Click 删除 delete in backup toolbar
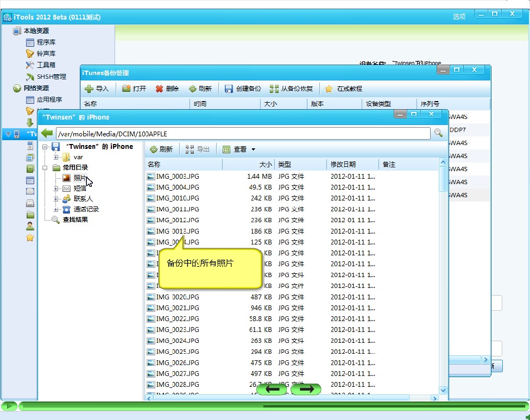 (167, 89)
